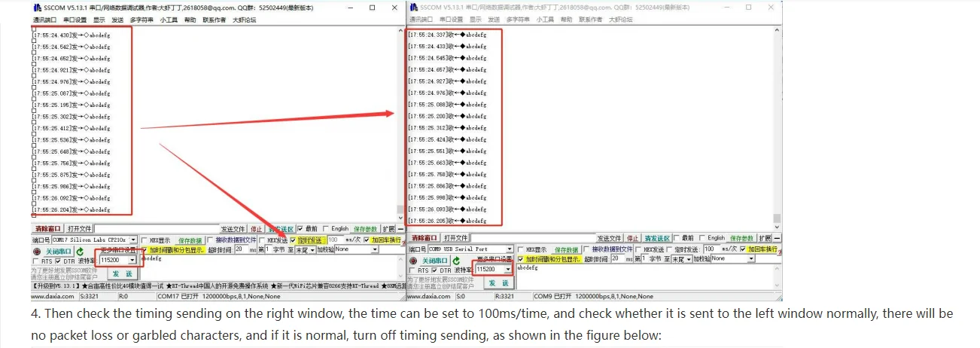Viewport: 980px width, 348px height.
Task: Open 多字符串 menu in left window
Action: [x=142, y=20]
